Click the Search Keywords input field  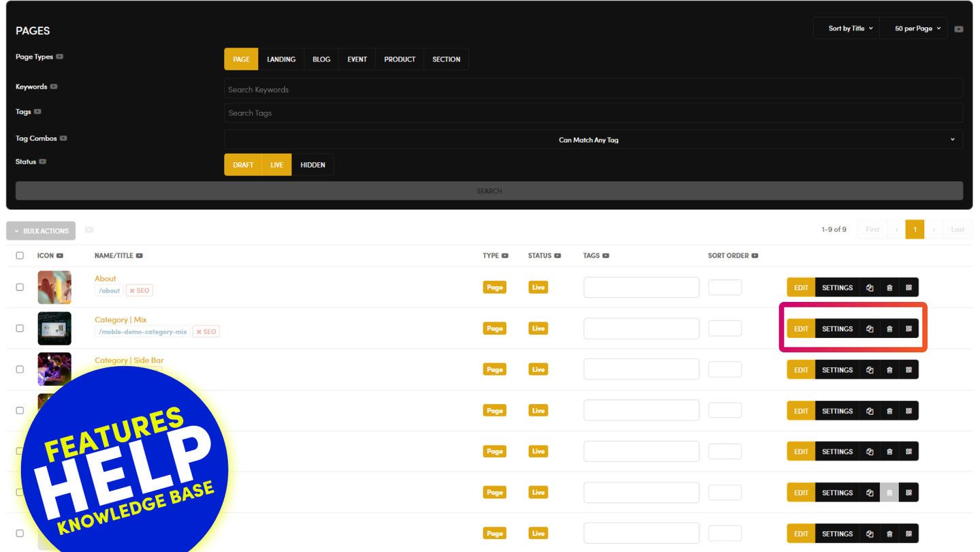click(x=593, y=89)
